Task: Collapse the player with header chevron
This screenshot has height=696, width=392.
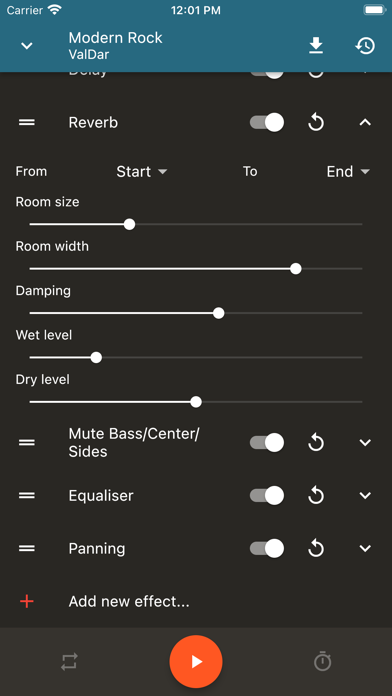Action: tap(27, 46)
